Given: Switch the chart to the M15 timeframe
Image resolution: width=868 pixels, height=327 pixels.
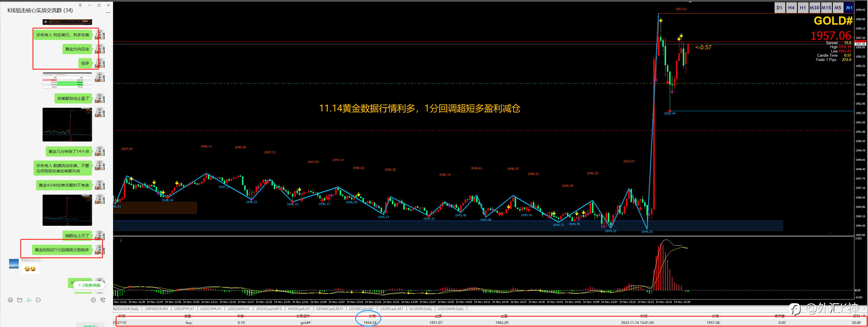Looking at the screenshot, I should (x=826, y=8).
